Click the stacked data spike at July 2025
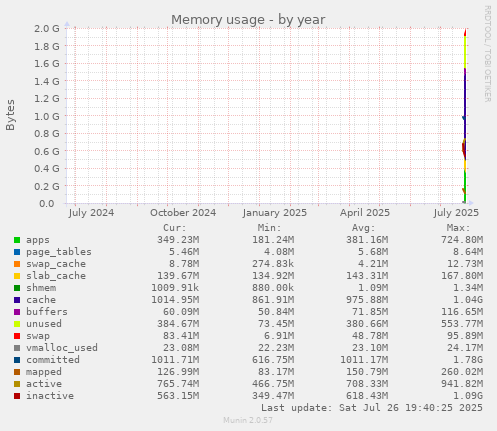 pos(465,117)
